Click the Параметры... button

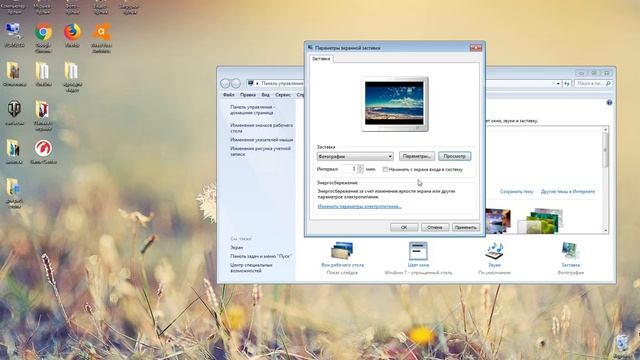[x=417, y=156]
